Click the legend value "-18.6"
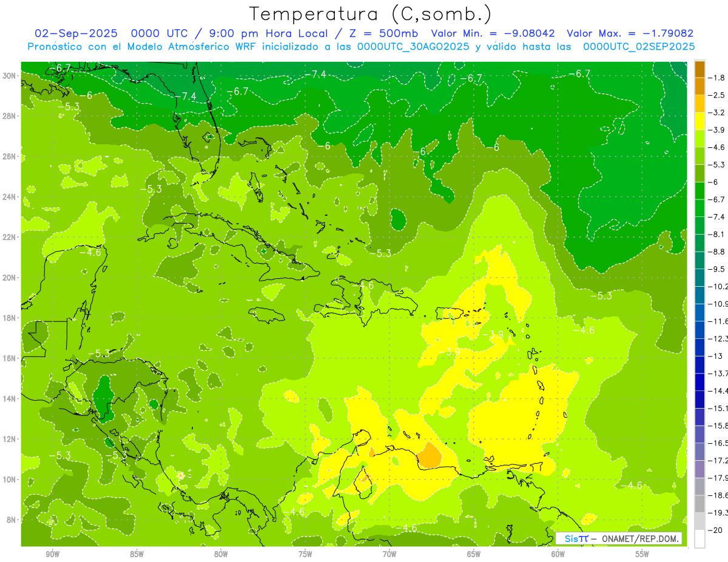The width and height of the screenshot is (728, 562). tap(718, 495)
